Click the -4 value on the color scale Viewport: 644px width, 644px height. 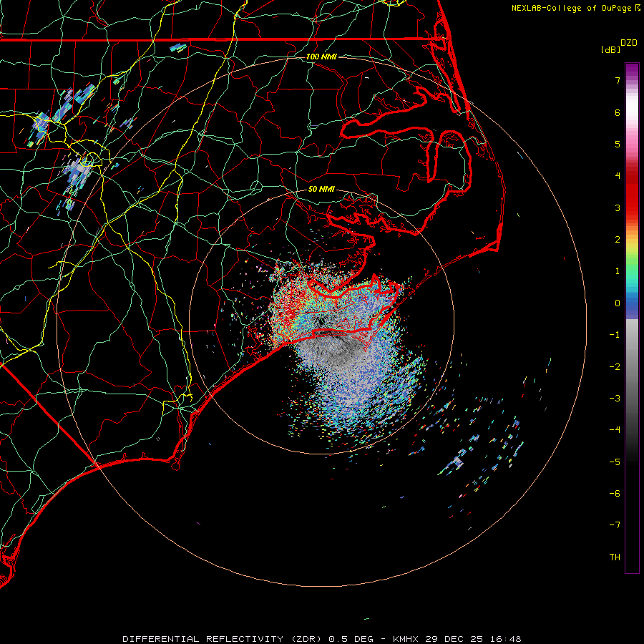615,429
